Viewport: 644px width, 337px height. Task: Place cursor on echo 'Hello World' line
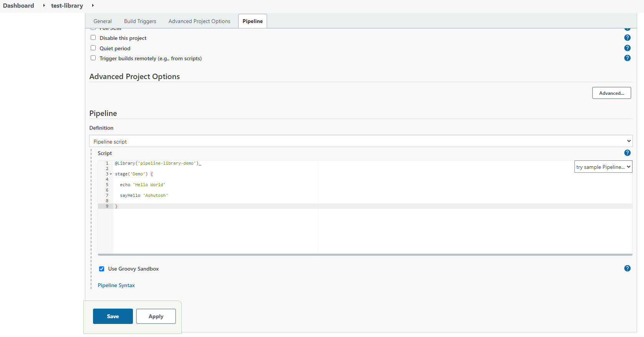point(143,185)
